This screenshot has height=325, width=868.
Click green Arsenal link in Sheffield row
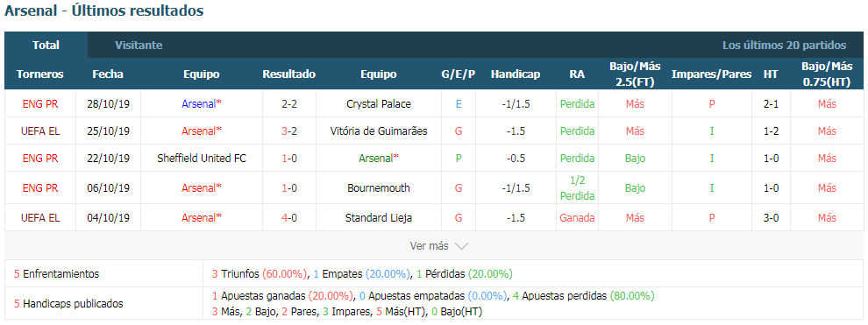[379, 158]
